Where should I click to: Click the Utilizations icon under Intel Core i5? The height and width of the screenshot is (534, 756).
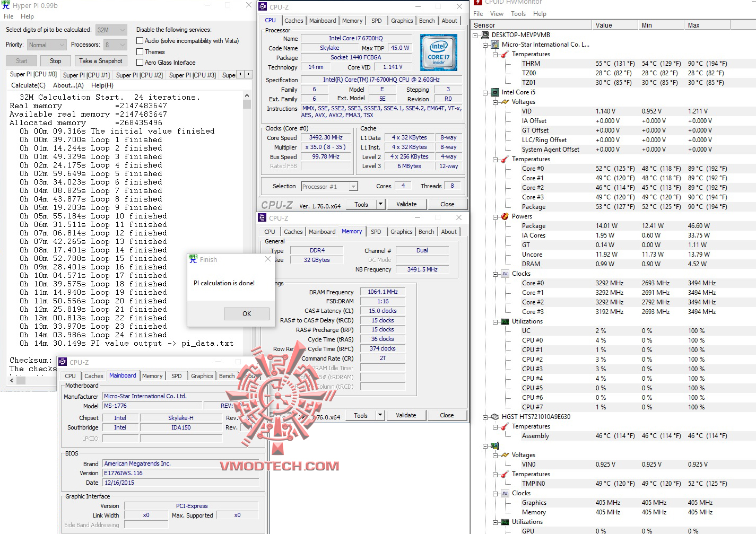click(x=505, y=321)
